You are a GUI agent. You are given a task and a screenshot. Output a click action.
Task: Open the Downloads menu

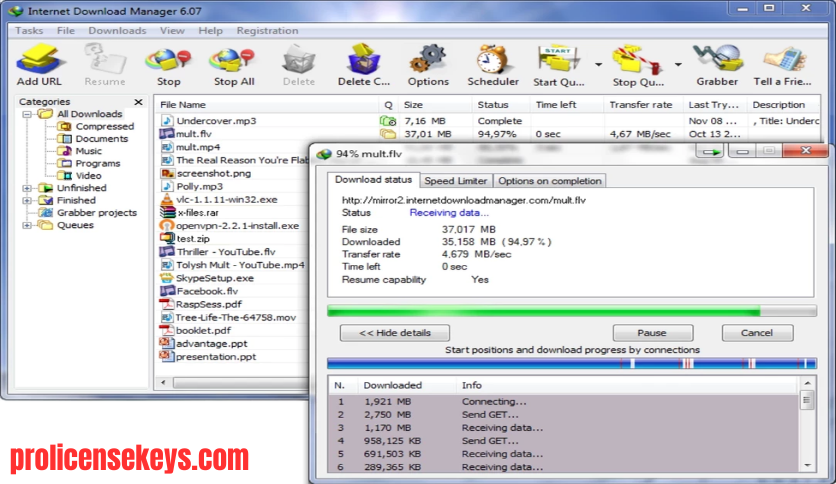click(117, 30)
